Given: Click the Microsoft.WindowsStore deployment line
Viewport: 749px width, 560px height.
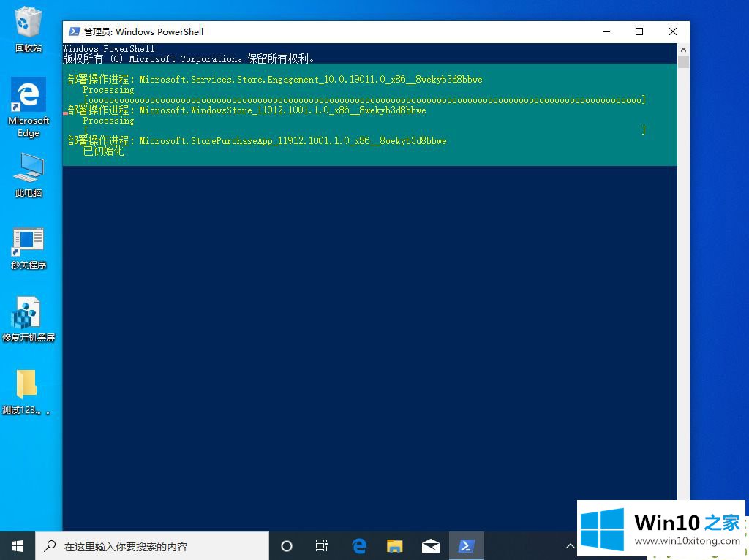Looking at the screenshot, I should 246,110.
